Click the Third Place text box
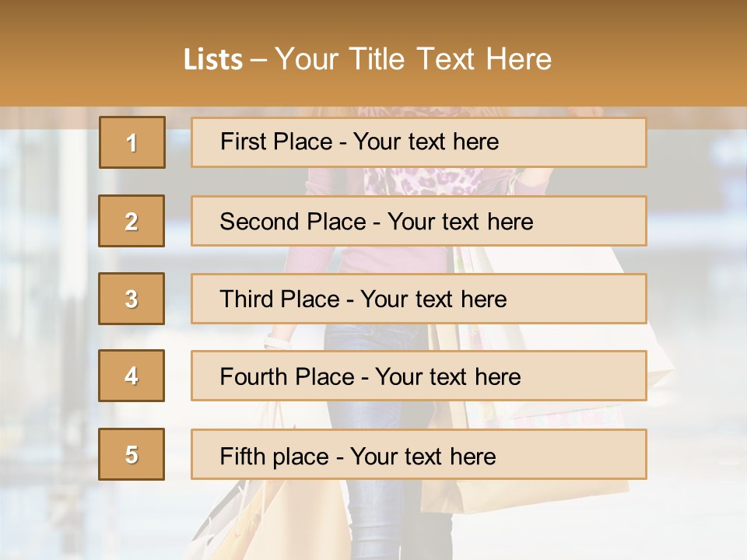747x560 pixels. coord(419,299)
